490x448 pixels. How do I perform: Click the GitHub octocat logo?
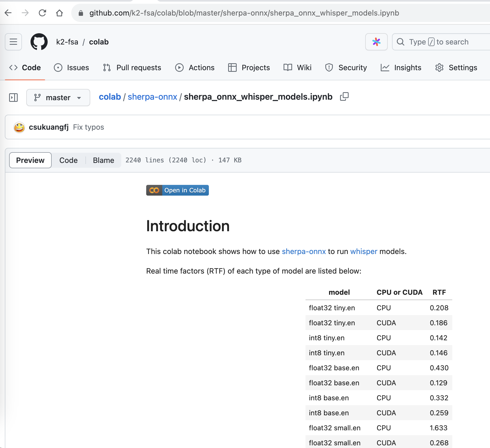point(39,42)
